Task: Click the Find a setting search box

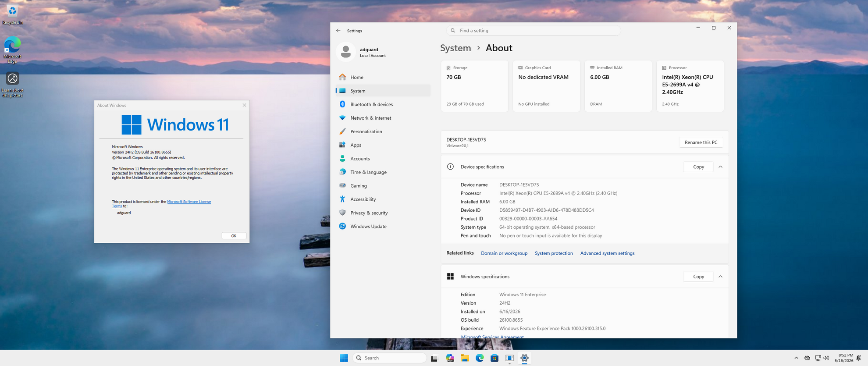Action: pos(534,31)
